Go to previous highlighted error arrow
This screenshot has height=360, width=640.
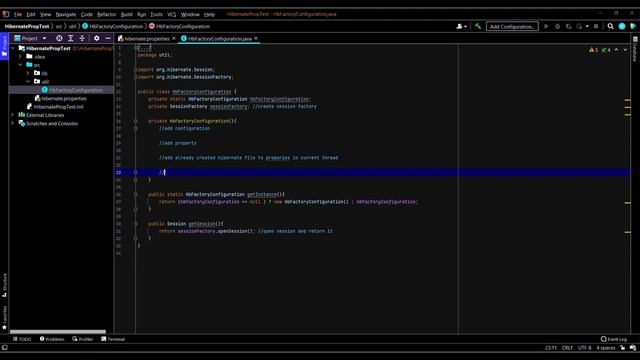click(616, 50)
